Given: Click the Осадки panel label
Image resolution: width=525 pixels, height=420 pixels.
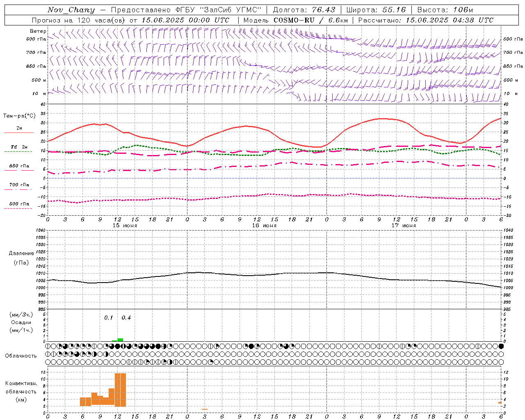Looking at the screenshot, I should coord(21,322).
